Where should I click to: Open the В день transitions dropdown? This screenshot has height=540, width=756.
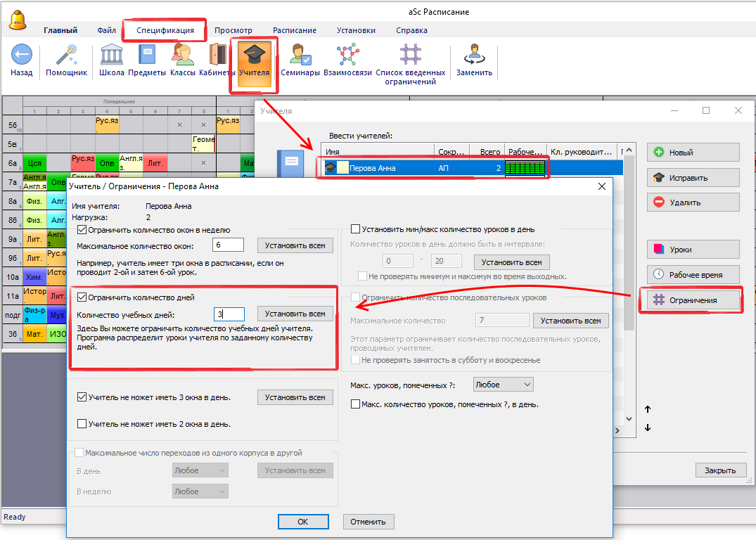click(200, 470)
